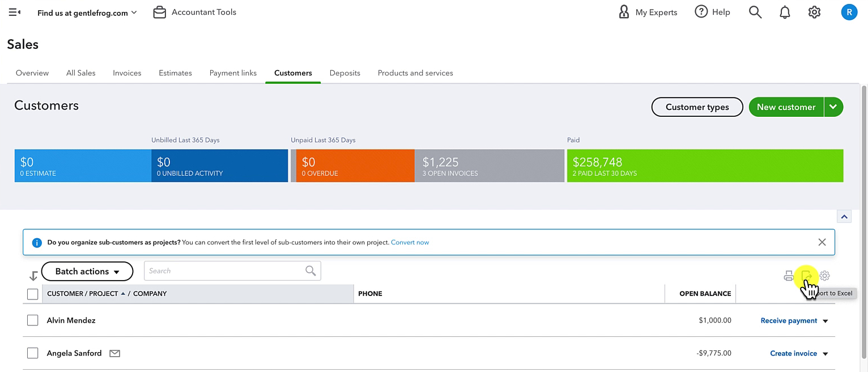Open table settings gear above list
The width and height of the screenshot is (868, 372).
[825, 276]
